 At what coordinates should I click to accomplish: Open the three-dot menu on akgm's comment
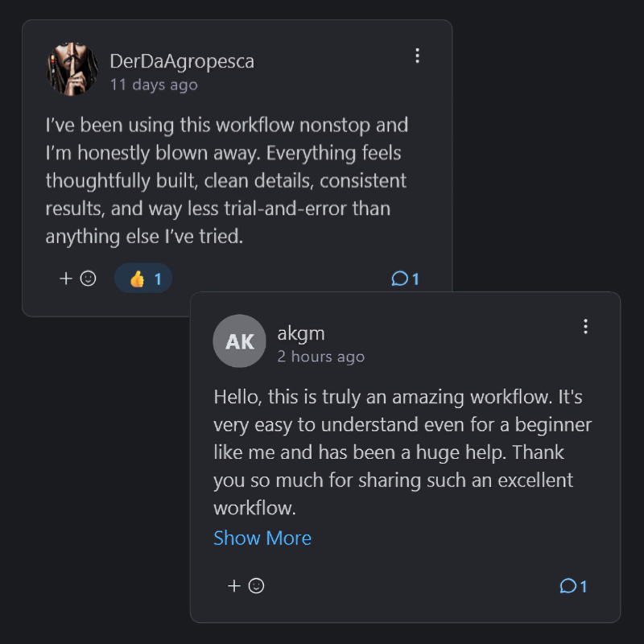(x=585, y=326)
